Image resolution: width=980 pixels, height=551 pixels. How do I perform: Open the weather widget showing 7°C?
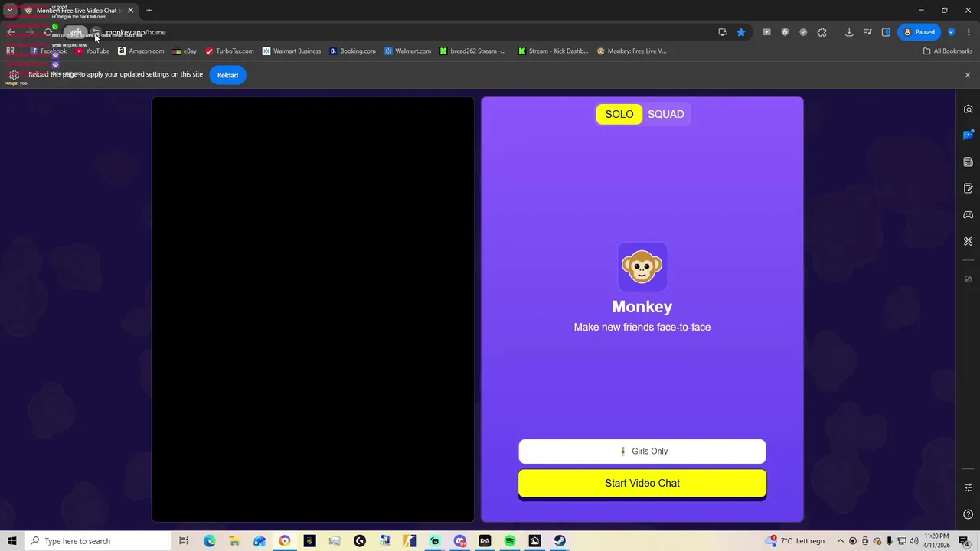(795, 541)
